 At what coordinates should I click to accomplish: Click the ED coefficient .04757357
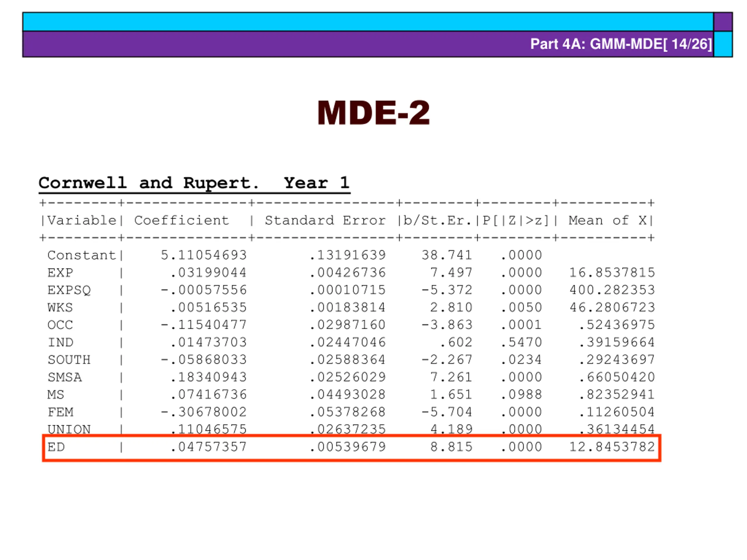(208, 447)
